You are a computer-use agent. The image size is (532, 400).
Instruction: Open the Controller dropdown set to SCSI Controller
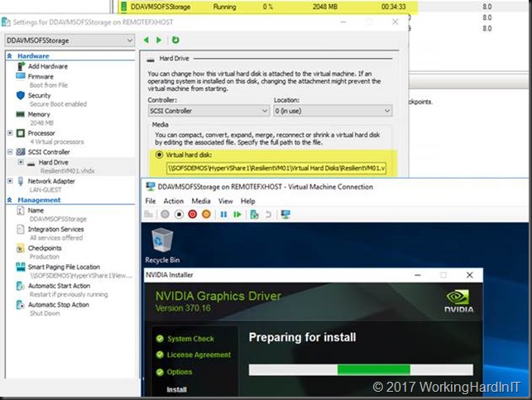tap(208, 111)
